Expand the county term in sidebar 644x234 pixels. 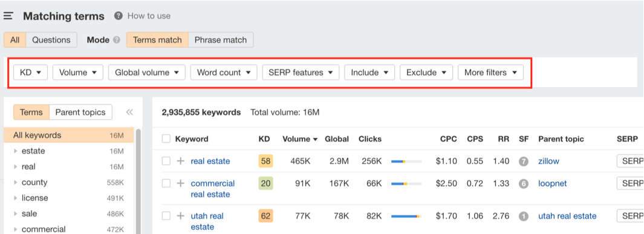click(x=16, y=182)
